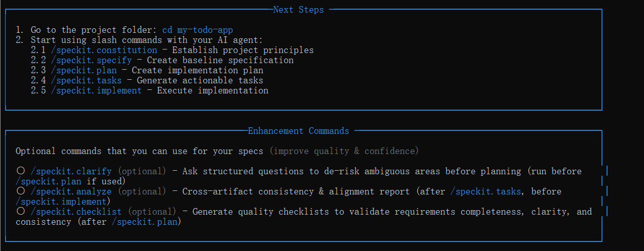Click the "Next Steps" panel title
644x251 pixels.
click(298, 10)
